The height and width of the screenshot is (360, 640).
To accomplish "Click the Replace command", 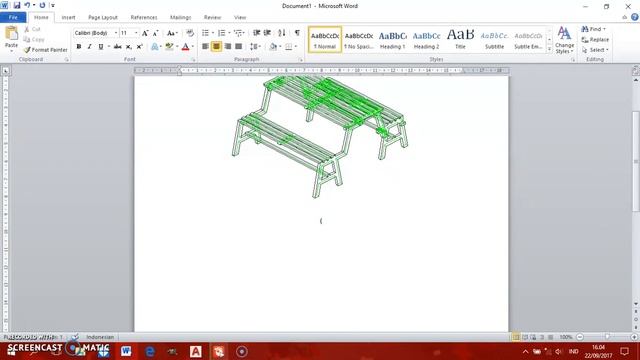I will (596, 40).
